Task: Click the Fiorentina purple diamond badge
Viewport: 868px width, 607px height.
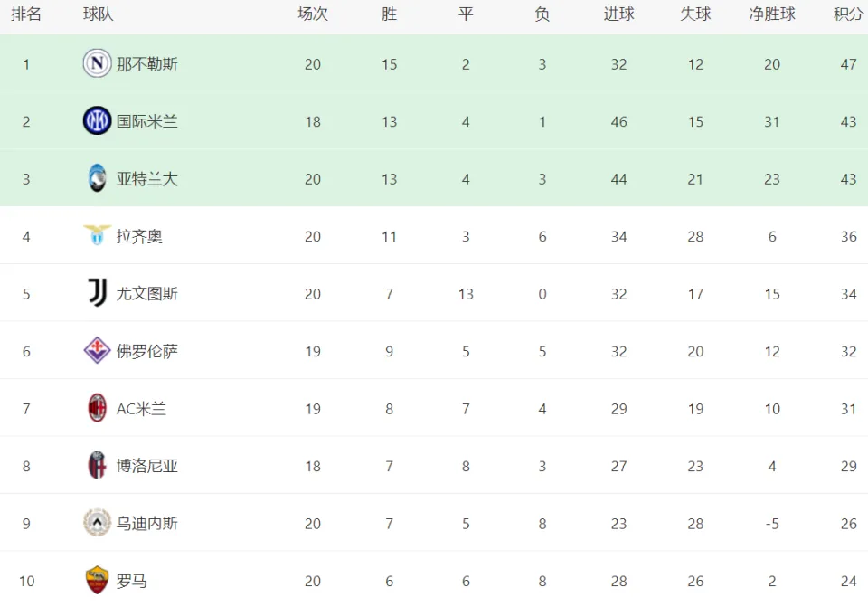Action: click(97, 351)
